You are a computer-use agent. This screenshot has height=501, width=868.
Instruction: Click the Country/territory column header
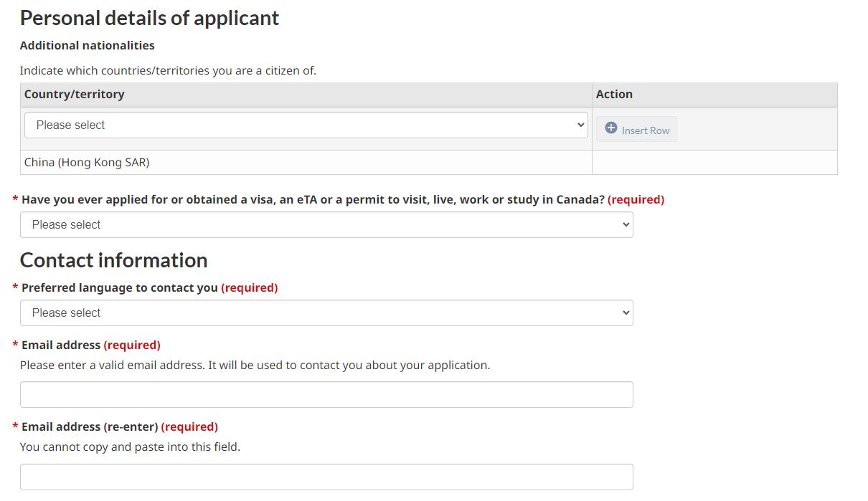coord(75,94)
